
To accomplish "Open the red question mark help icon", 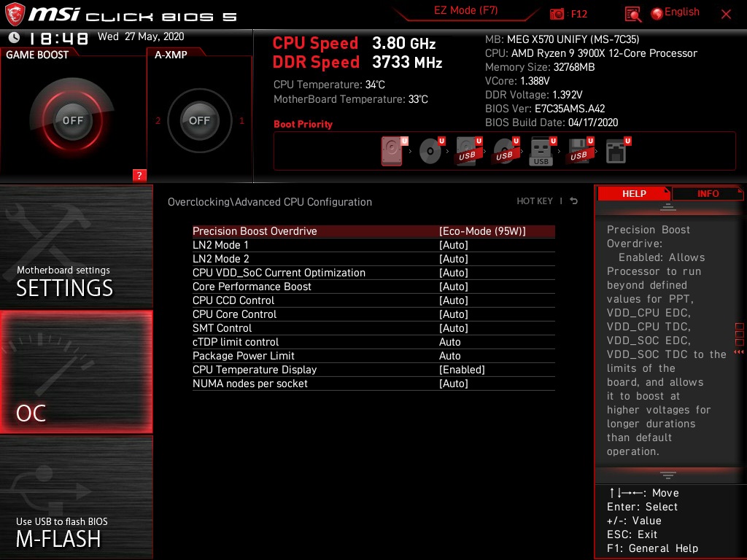I will (139, 175).
